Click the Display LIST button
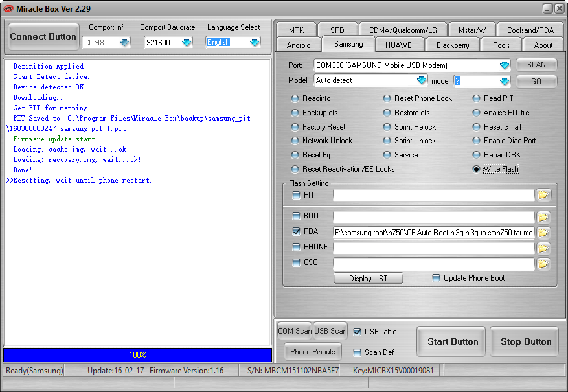The image size is (568, 392). coord(368,278)
